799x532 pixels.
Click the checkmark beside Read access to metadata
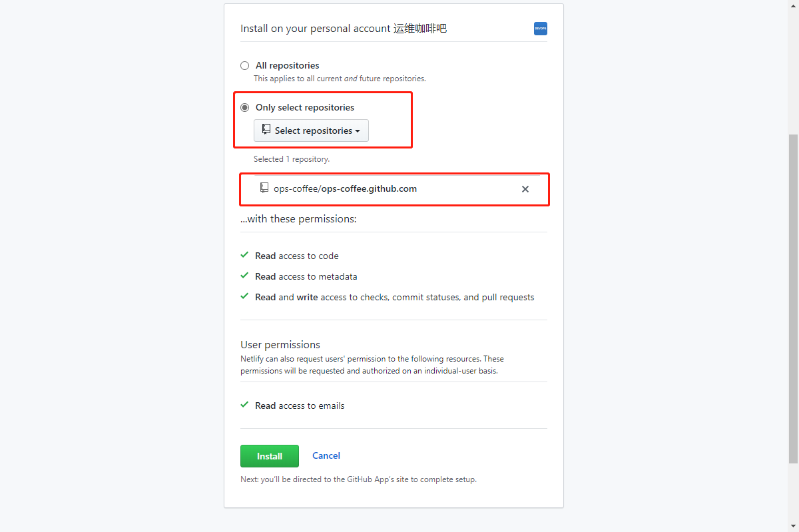click(x=245, y=276)
